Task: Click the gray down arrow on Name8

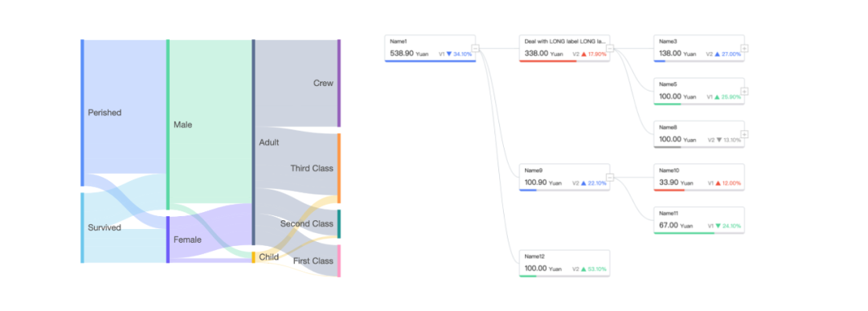Action: tap(719, 140)
